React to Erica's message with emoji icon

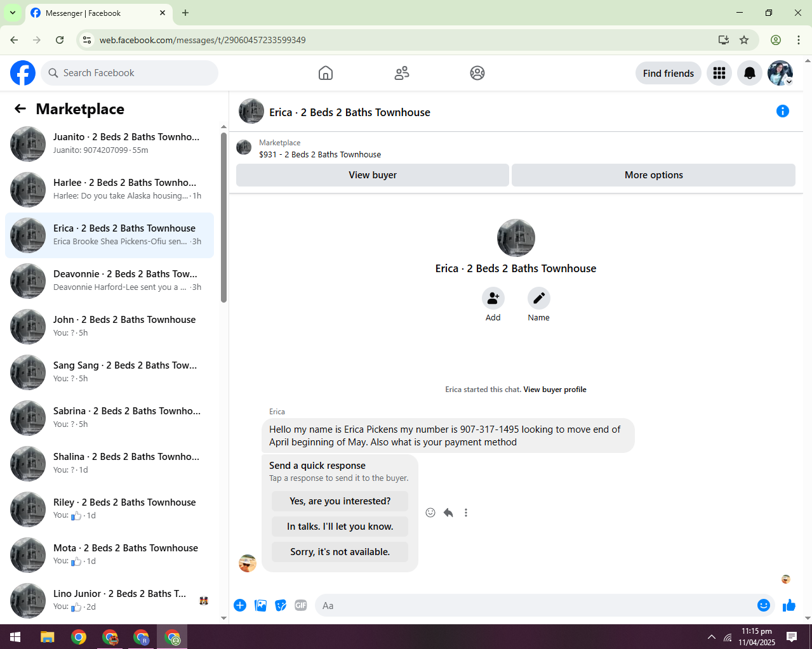tap(430, 513)
